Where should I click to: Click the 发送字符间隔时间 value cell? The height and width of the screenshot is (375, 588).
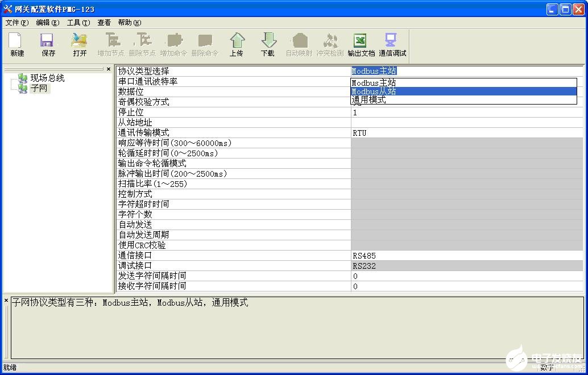click(x=467, y=276)
